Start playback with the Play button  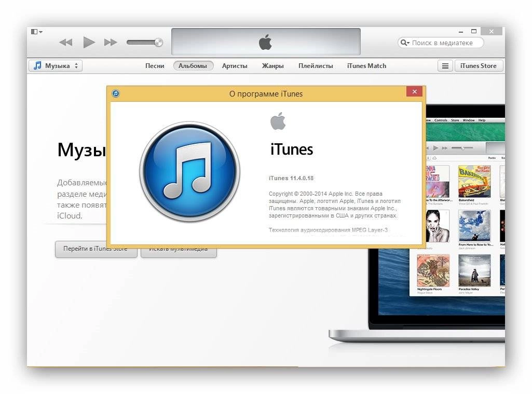point(89,43)
